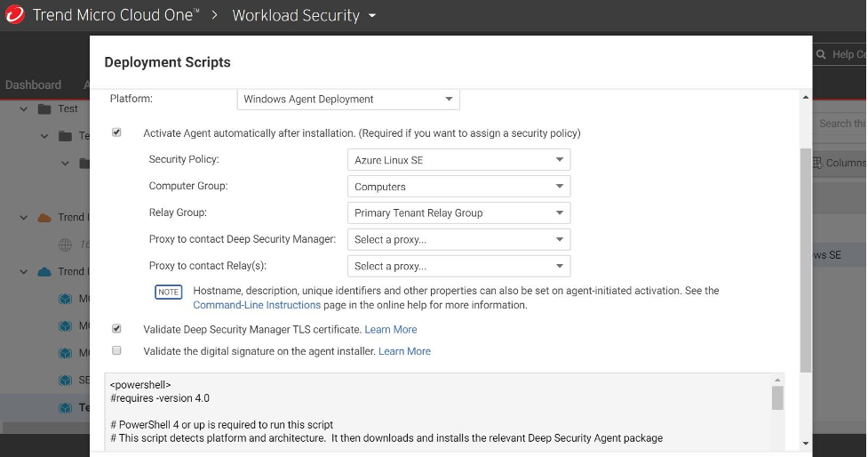Enable Validate the digital signature checkbox
The height and width of the screenshot is (457, 868).
tap(116, 351)
